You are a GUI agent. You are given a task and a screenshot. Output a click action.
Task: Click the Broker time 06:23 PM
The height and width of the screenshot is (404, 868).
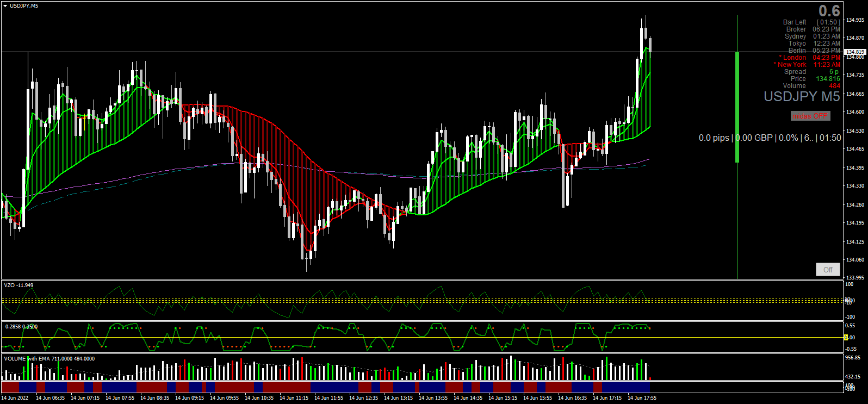tap(827, 29)
